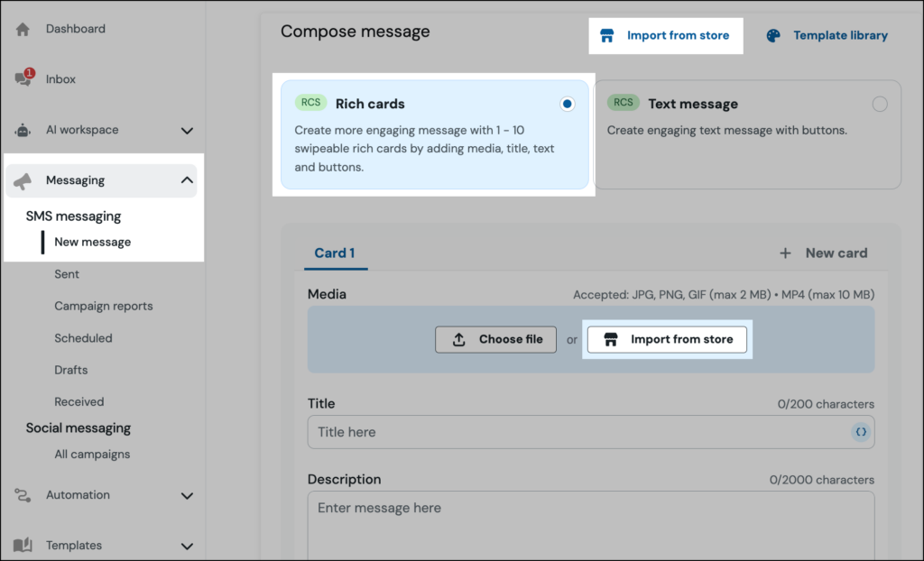Expand the Templates menu chevron
The image size is (924, 561).
coord(187,546)
